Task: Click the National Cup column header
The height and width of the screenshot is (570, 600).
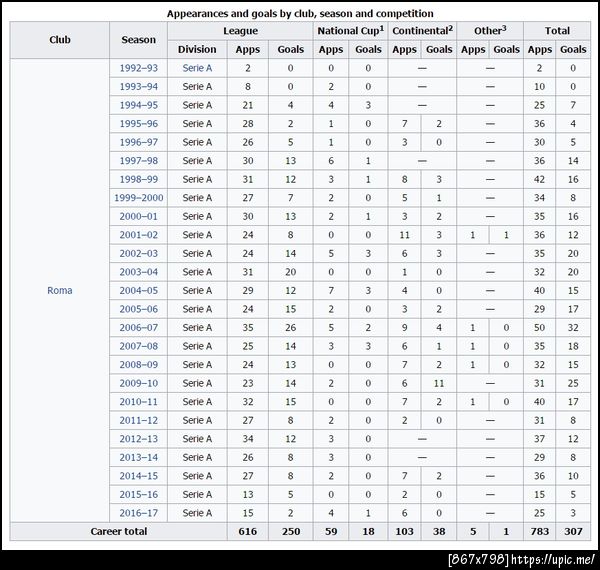Action: (x=351, y=31)
